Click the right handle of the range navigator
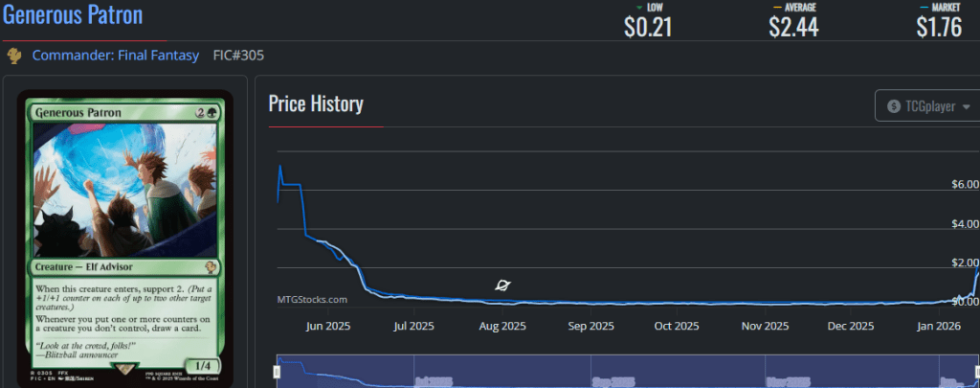 point(975,370)
